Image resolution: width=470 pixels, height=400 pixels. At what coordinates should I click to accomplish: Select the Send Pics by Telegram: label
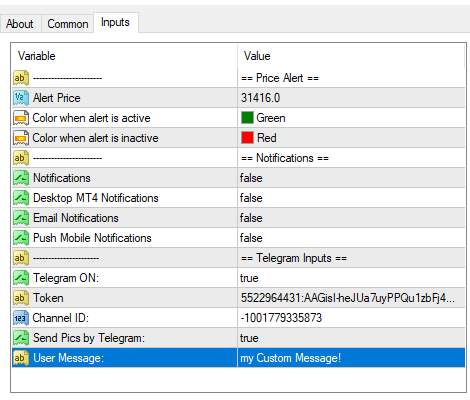pos(89,338)
